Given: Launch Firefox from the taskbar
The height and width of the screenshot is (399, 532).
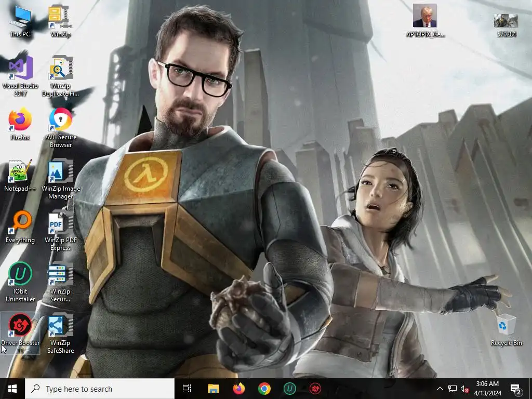Looking at the screenshot, I should 239,389.
